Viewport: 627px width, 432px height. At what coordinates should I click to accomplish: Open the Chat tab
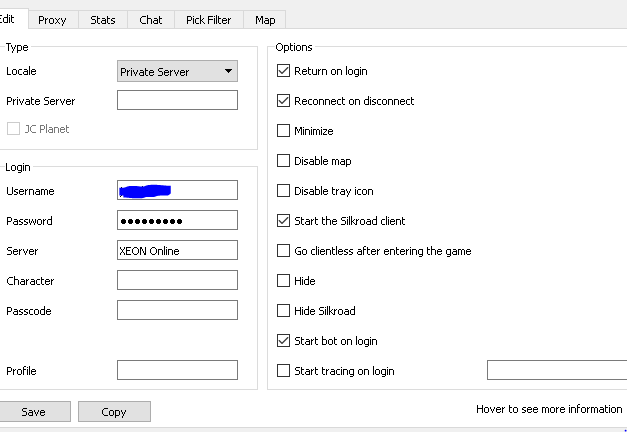tap(151, 20)
